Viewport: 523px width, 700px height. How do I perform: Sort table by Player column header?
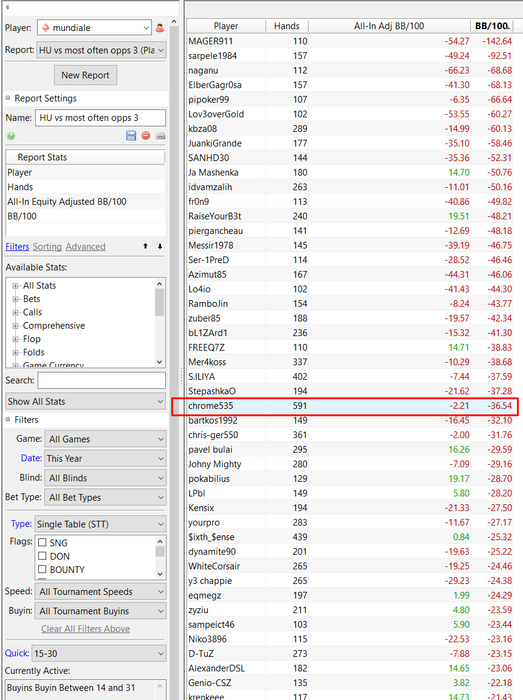click(226, 26)
